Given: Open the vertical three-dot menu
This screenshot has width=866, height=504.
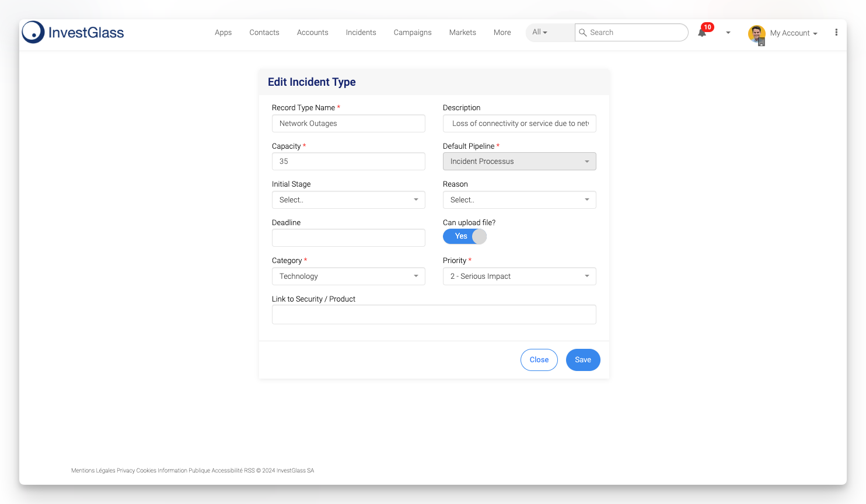Looking at the screenshot, I should pos(836,33).
